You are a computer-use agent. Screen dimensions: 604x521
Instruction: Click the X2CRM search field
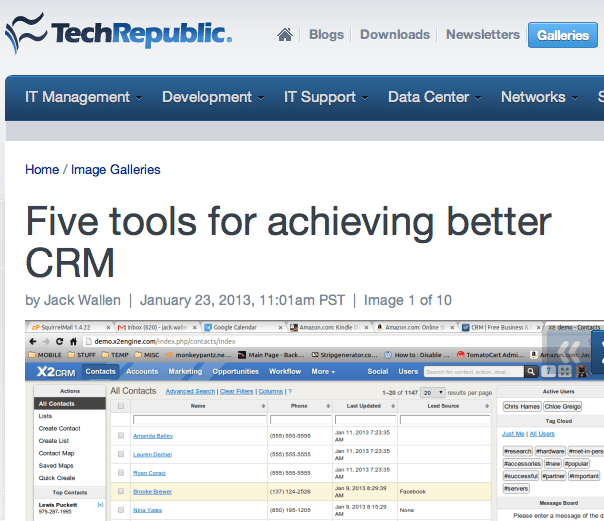click(474, 372)
